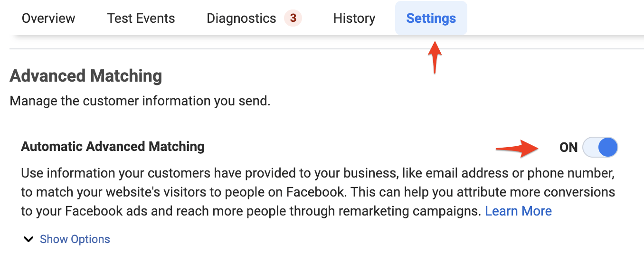This screenshot has width=644, height=263.
Task: Click the Show Options text link
Action: (75, 239)
